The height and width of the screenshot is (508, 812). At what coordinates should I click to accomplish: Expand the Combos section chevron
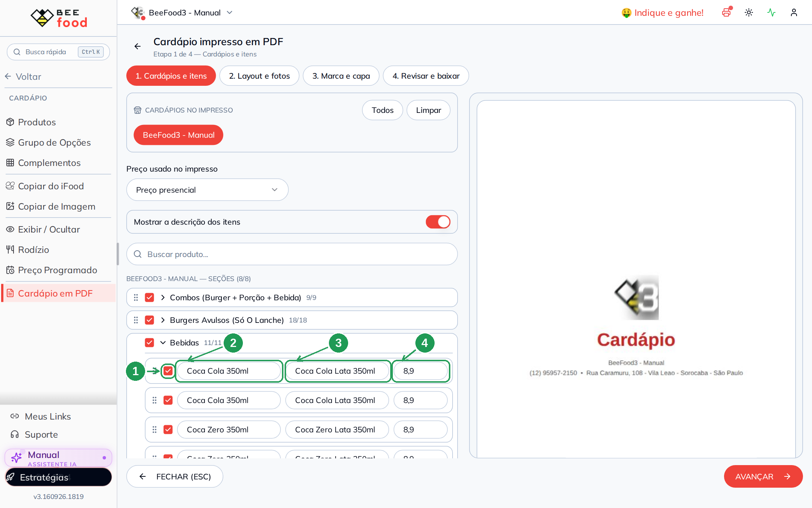(163, 297)
